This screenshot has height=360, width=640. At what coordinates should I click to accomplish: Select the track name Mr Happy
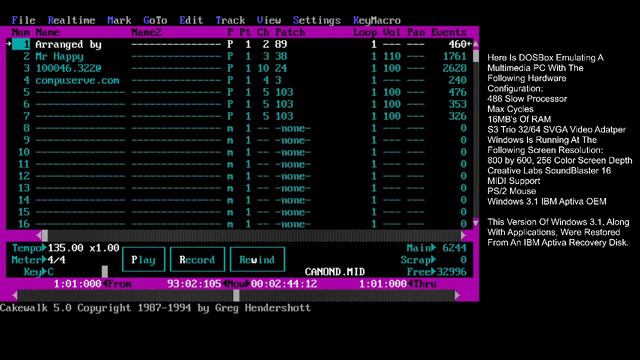[x=60, y=56]
